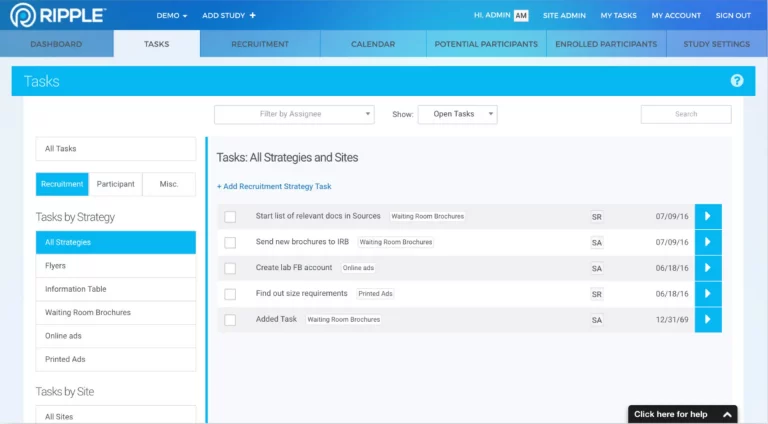Click the Ripple logo
The height and width of the screenshot is (424, 768).
[58, 15]
